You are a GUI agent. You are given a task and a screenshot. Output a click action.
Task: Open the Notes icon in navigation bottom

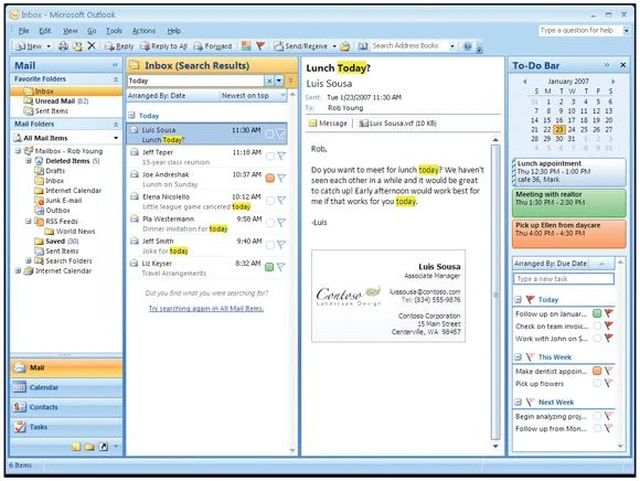coord(76,447)
